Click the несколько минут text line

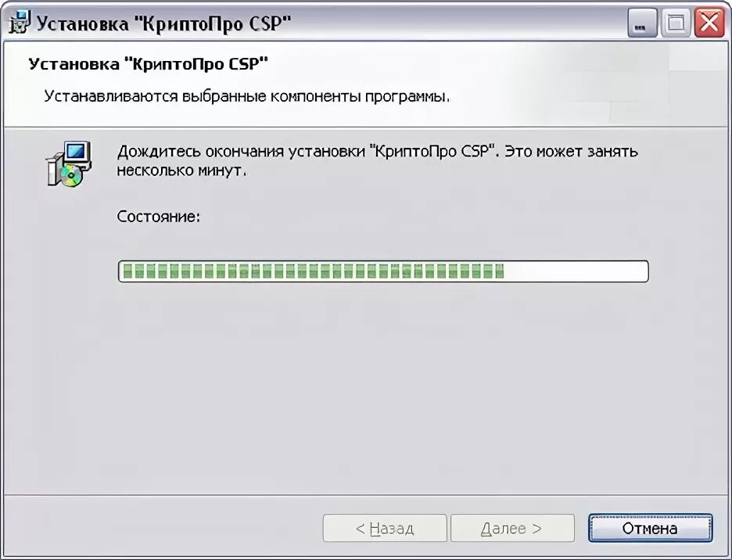181,171
